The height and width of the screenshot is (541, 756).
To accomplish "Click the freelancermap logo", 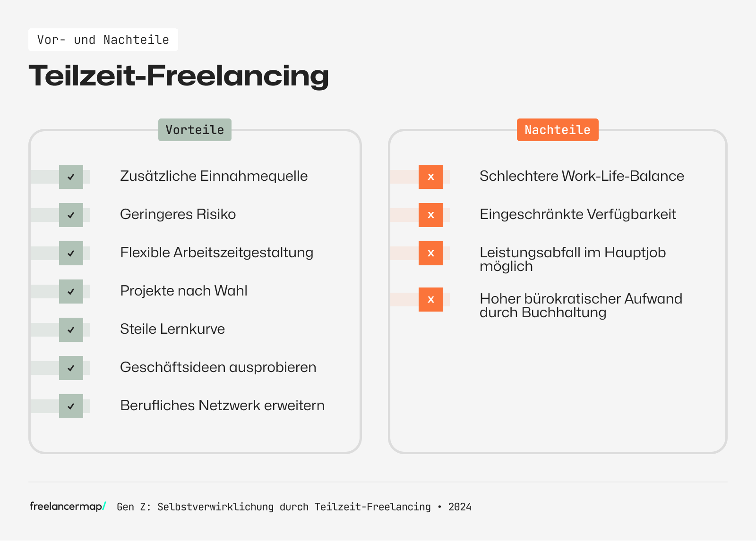I will (68, 507).
